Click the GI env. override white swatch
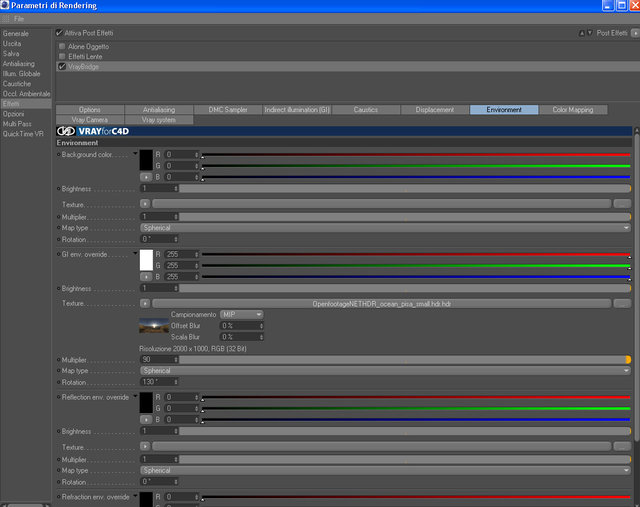This screenshot has height=507, width=640. pos(146,260)
